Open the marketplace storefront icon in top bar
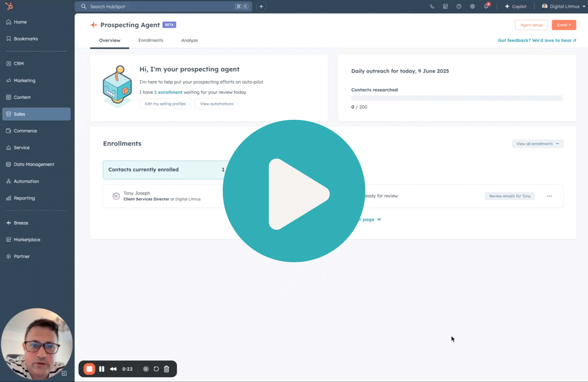 point(445,6)
